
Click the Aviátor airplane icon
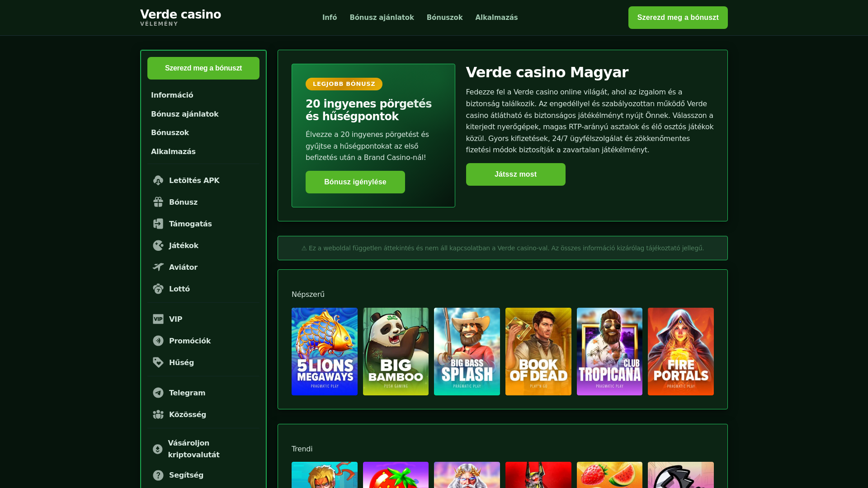coord(158,267)
